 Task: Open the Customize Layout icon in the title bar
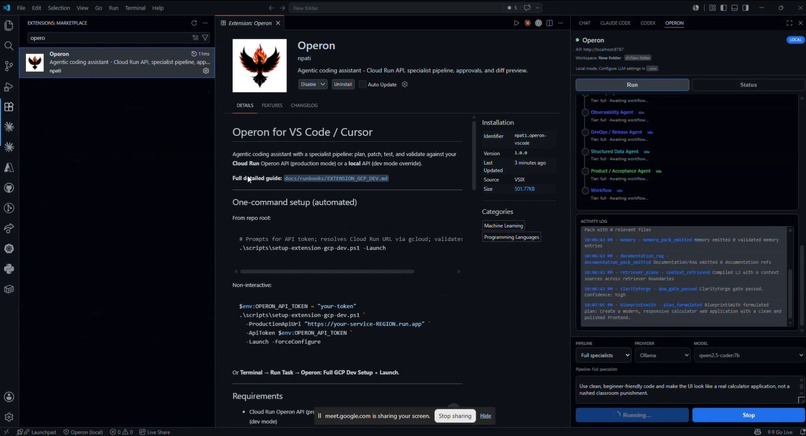[x=712, y=8]
